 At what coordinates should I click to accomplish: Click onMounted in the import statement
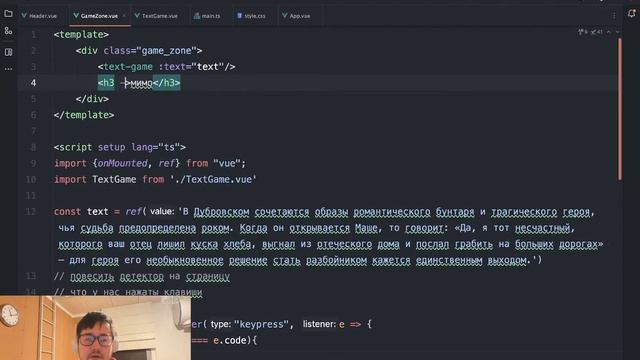[122, 163]
